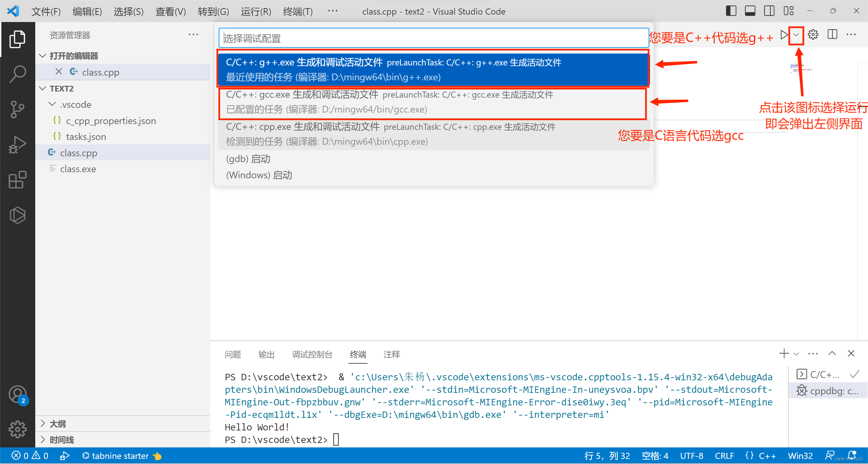
Task: Open the run options dropdown arrow
Action: click(796, 35)
